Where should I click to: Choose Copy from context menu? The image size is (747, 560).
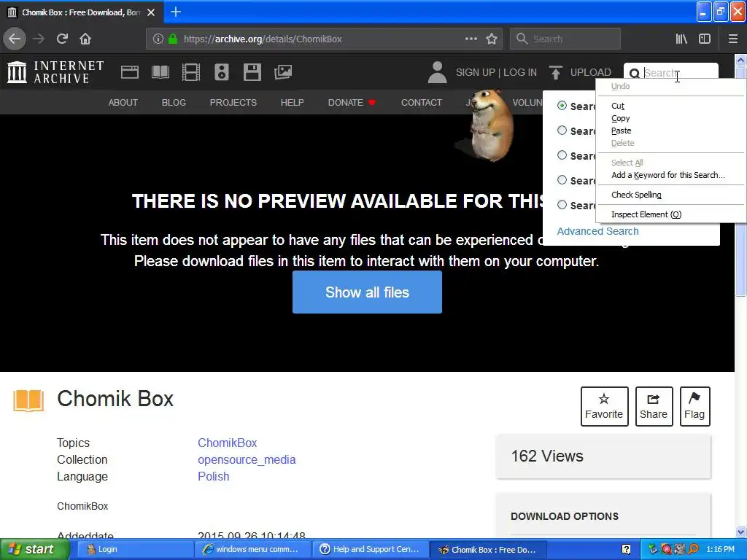pyautogui.click(x=670, y=118)
